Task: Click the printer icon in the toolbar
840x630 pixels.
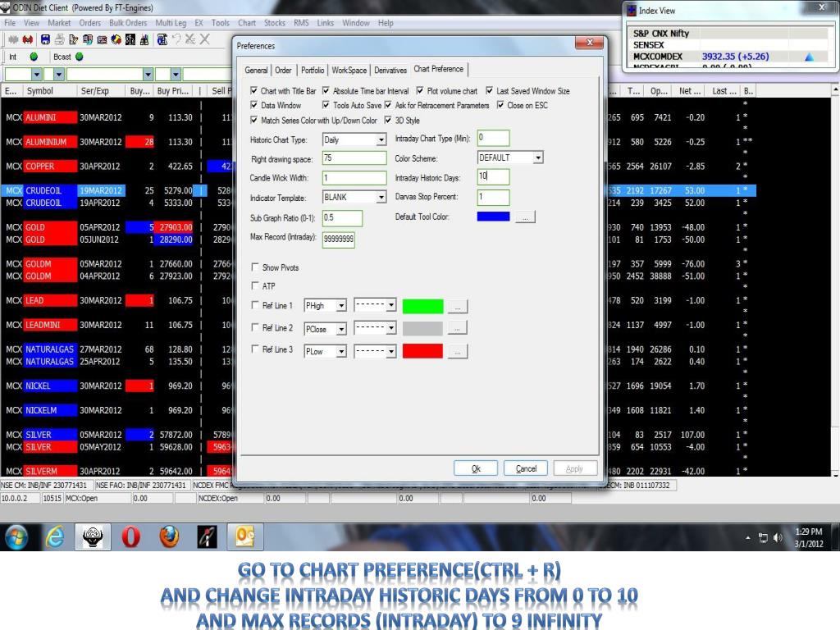Action: (x=59, y=39)
